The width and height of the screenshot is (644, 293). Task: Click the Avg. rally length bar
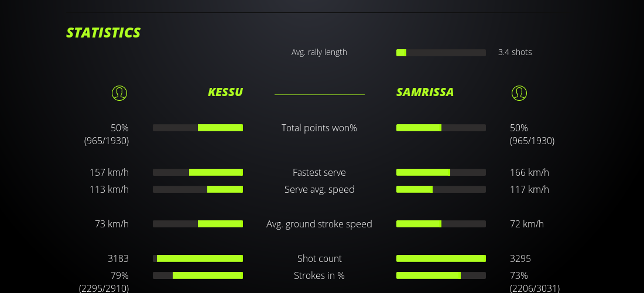(441, 53)
